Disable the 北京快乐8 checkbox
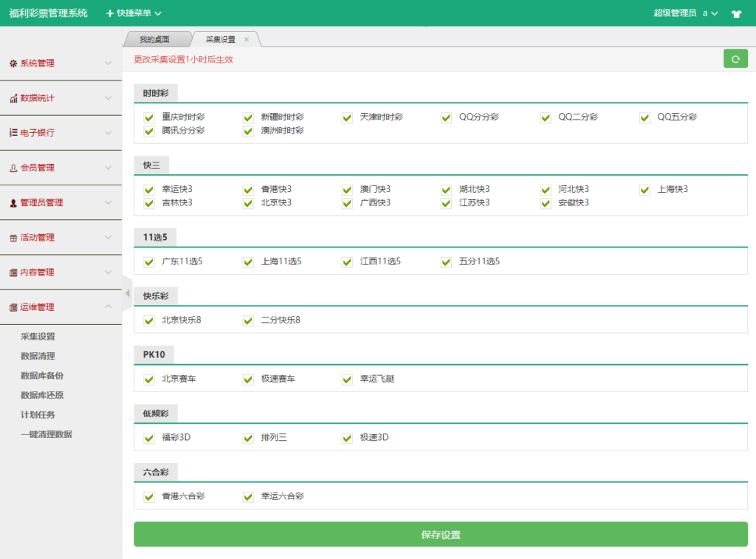 [149, 320]
